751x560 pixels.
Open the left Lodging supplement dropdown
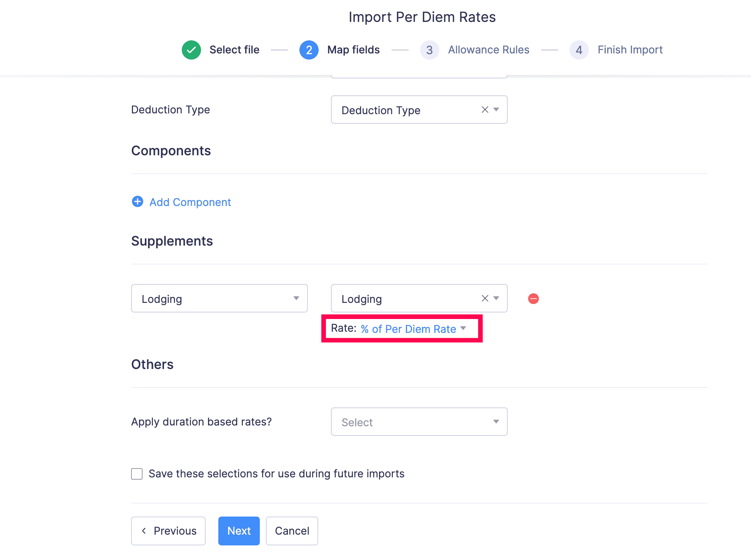tap(219, 299)
